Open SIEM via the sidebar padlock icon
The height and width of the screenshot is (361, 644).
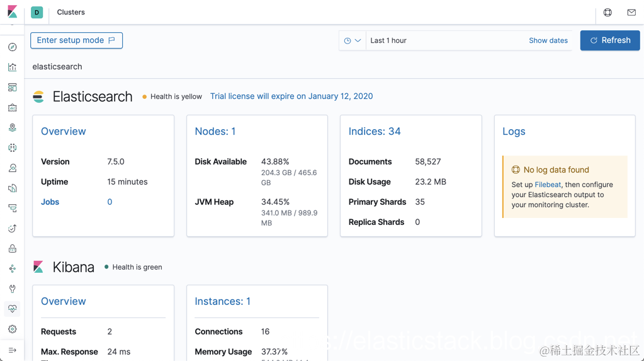pos(13,248)
